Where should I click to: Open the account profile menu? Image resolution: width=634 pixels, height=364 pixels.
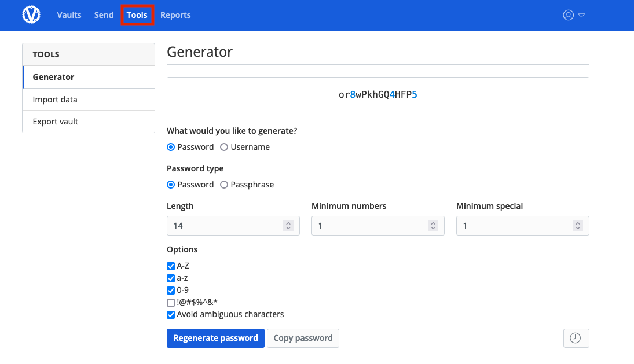tap(574, 15)
